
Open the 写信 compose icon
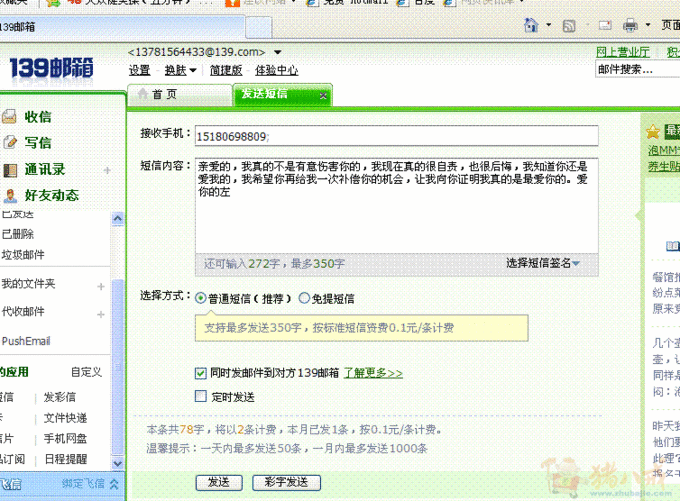tap(10, 142)
